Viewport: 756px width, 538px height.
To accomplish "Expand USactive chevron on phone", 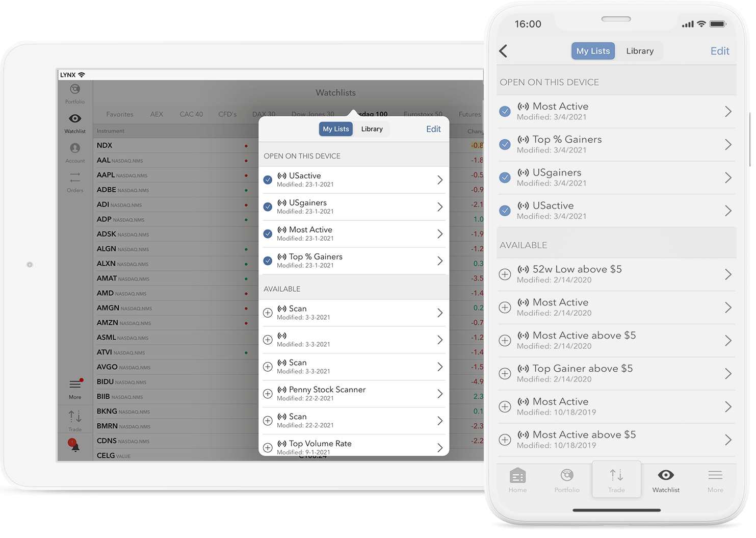I will (x=728, y=211).
